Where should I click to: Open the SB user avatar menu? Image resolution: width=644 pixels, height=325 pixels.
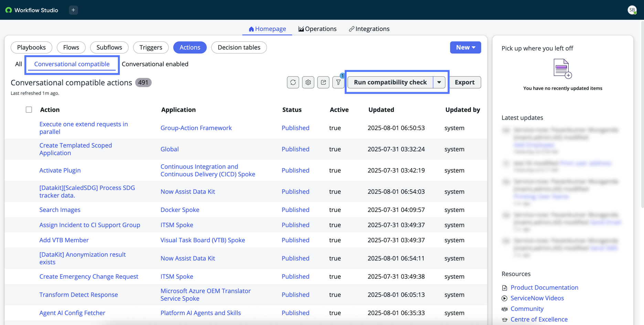[632, 10]
